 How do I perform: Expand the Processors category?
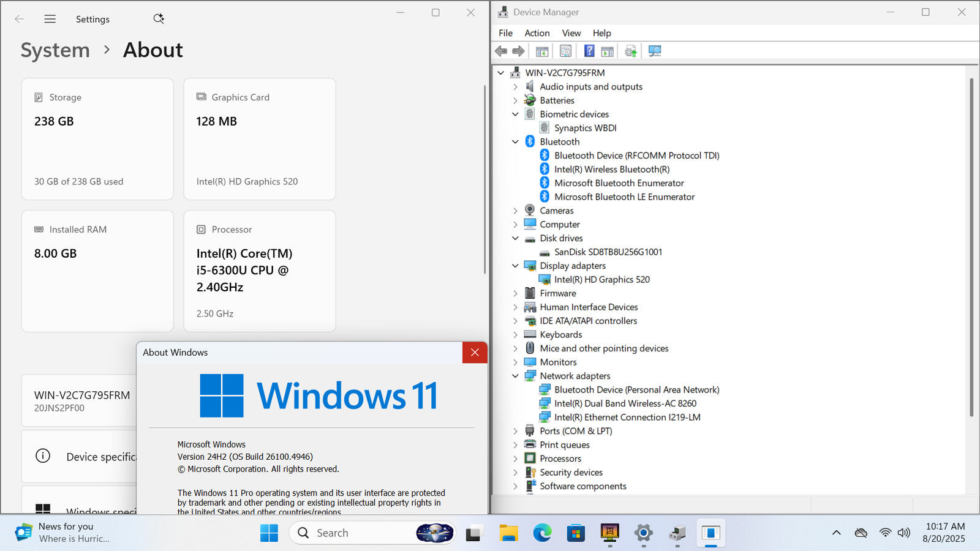(x=515, y=459)
